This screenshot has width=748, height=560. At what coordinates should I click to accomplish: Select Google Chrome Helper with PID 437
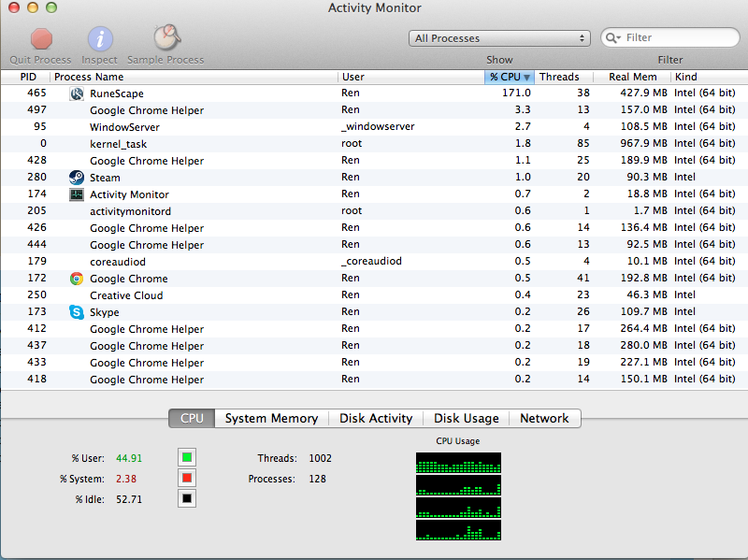(374, 345)
